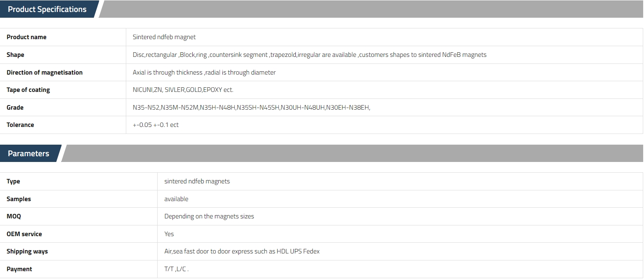Click the Type label in Parameters
The image size is (644, 279).
pos(13,181)
